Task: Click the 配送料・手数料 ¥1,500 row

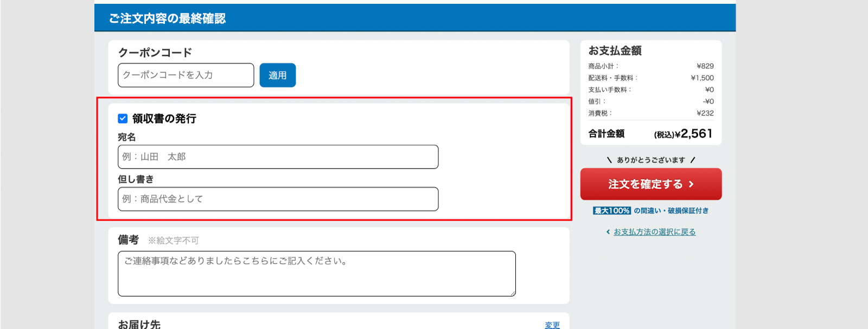Action: [x=651, y=78]
